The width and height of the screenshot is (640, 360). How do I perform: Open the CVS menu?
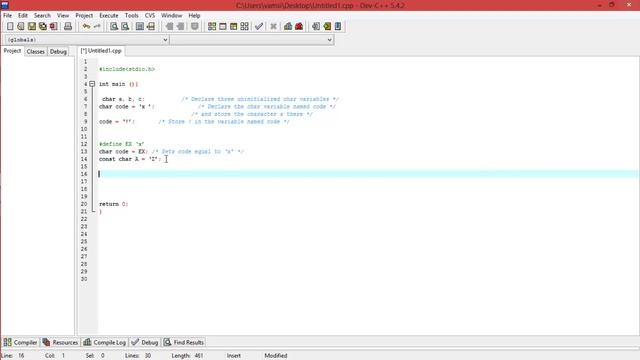pyautogui.click(x=150, y=16)
